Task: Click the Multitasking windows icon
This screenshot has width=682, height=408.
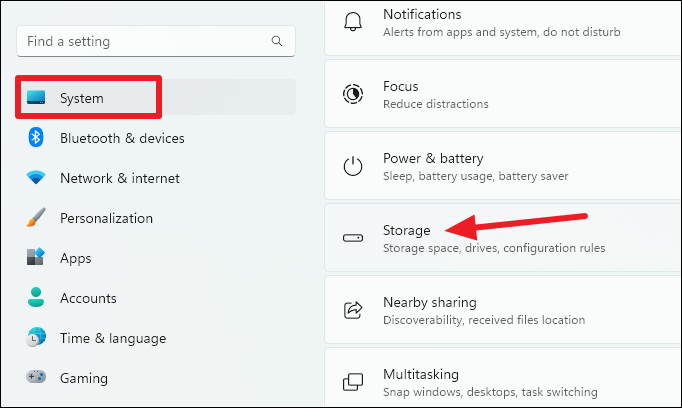Action: coord(353,382)
